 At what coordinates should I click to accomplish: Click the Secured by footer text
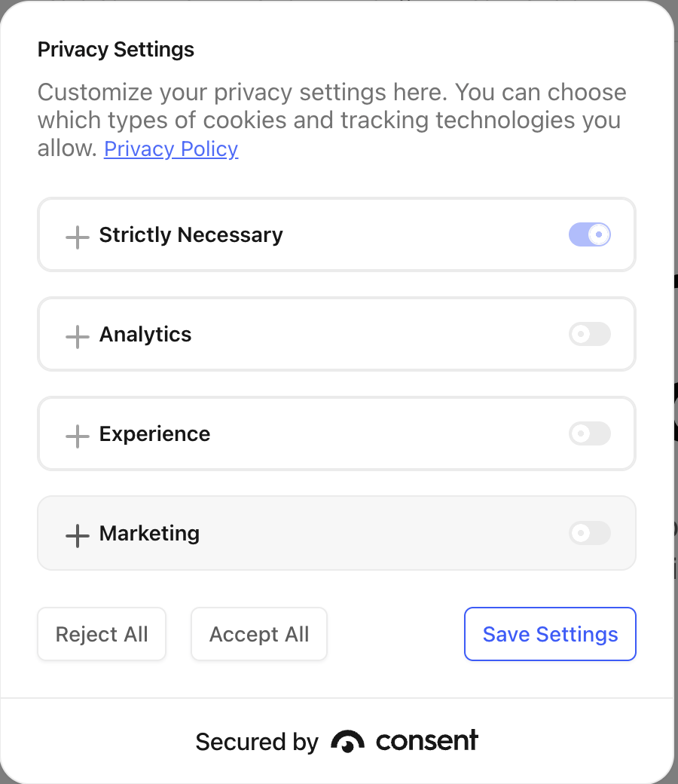click(x=257, y=743)
